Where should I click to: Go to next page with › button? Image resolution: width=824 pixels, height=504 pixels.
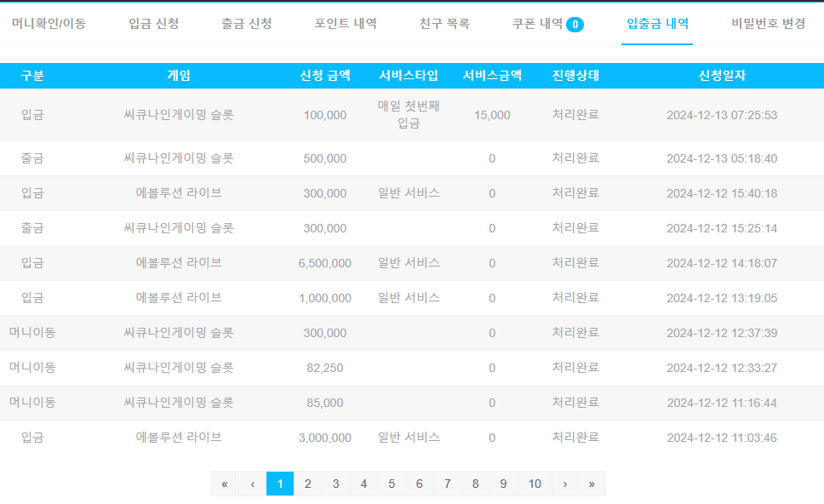coord(565,484)
